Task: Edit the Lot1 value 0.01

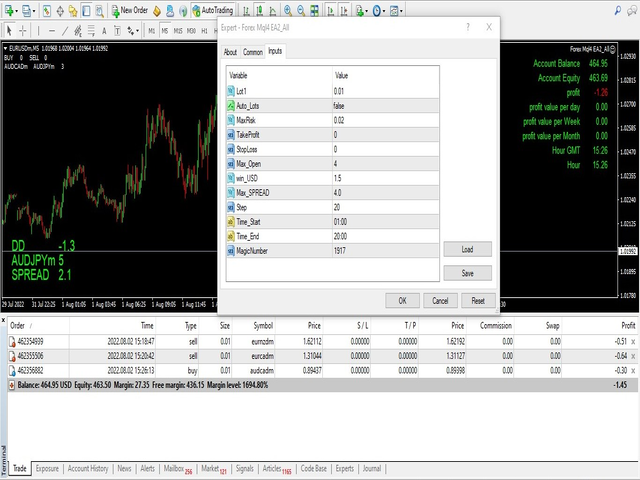Action: click(386, 91)
